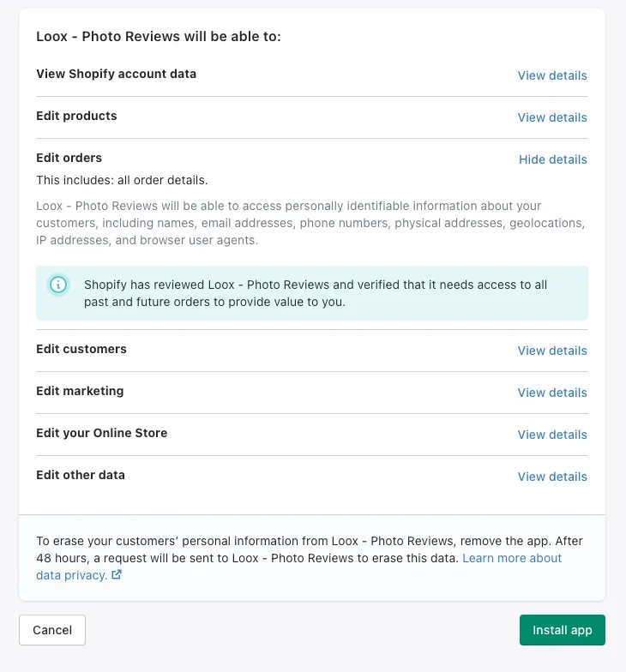Expand the Edit marketing permission details
The image size is (626, 672).
552,393
